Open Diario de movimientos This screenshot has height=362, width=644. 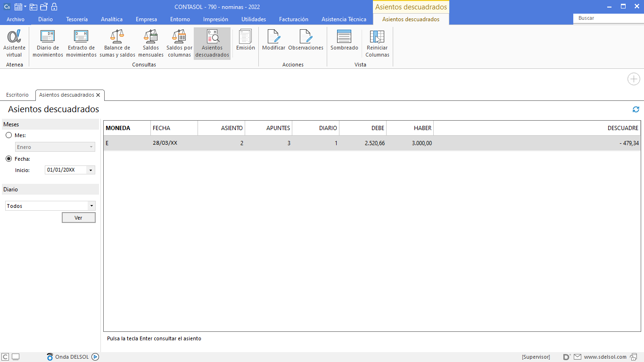(x=48, y=43)
